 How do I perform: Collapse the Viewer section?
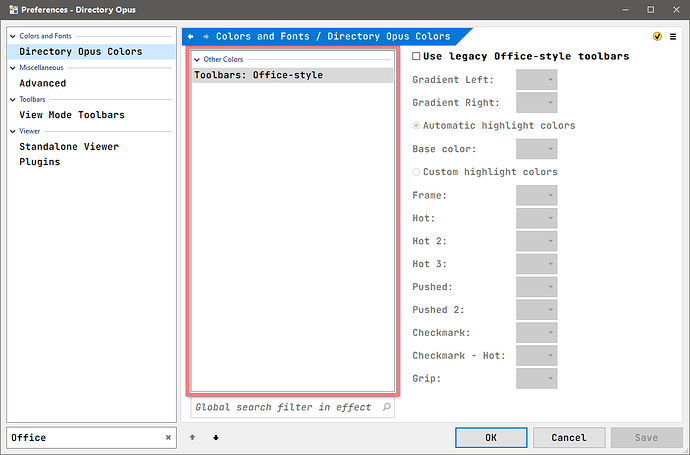coord(13,132)
